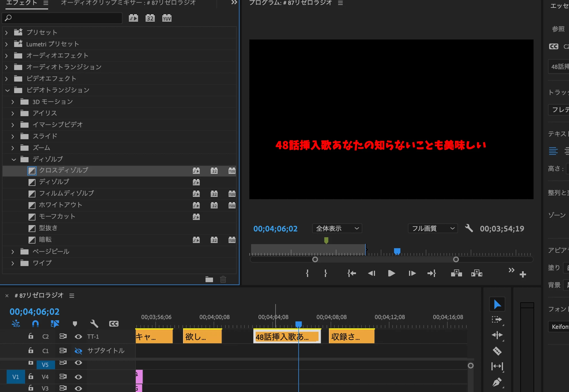Screen dimensions: 569x392
Task: Open the フル画質 playback resolution dropdown
Action: [433, 229]
